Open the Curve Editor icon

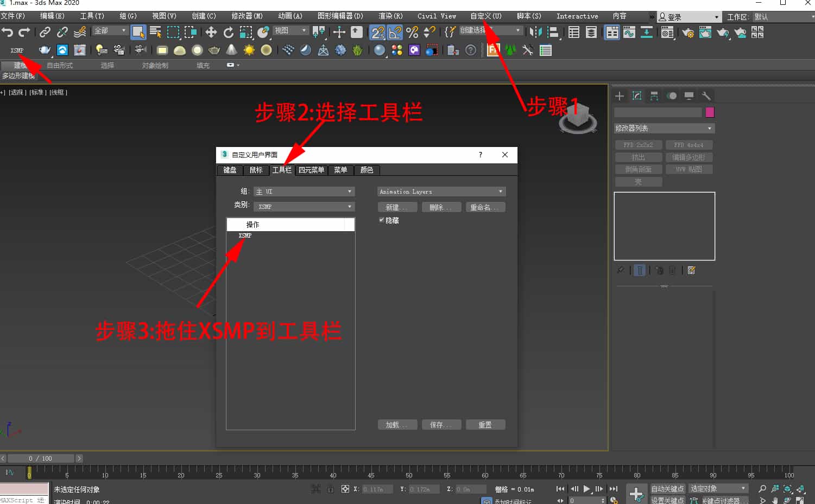pyautogui.click(x=629, y=33)
